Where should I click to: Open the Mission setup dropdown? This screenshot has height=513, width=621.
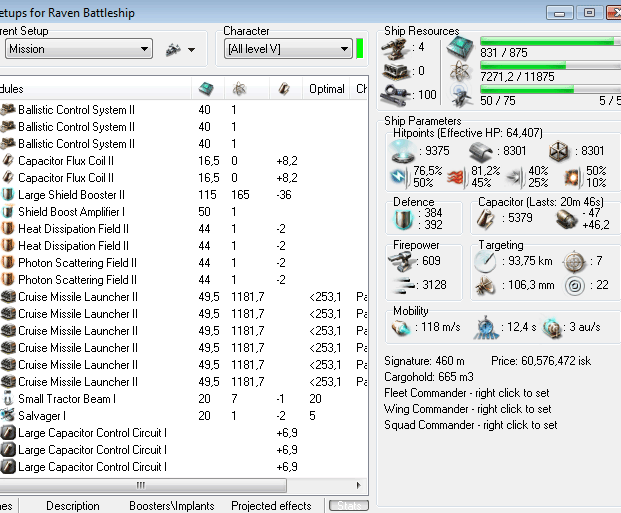79,49
